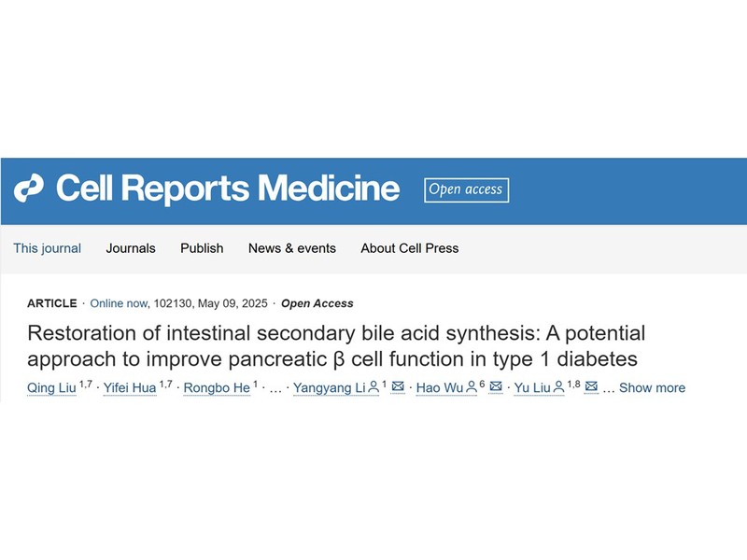
Task: Click the Cell Reports Medicine logo icon
Action: tap(29, 189)
